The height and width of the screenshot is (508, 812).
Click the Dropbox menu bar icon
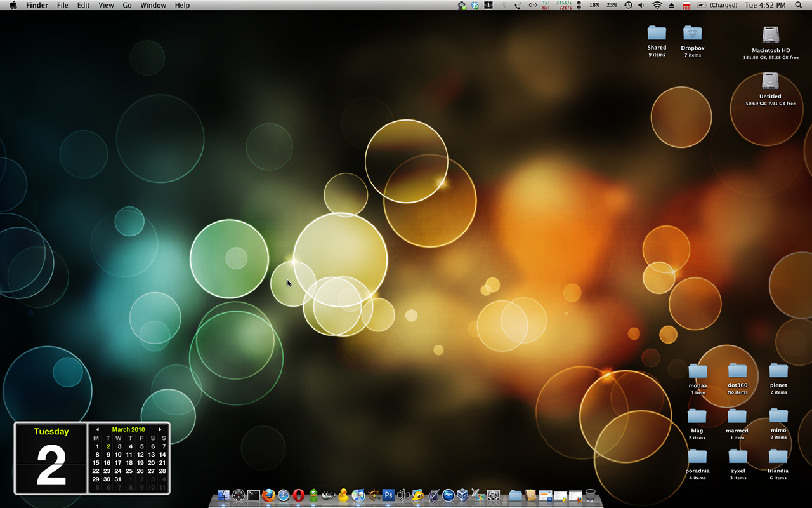(x=475, y=5)
